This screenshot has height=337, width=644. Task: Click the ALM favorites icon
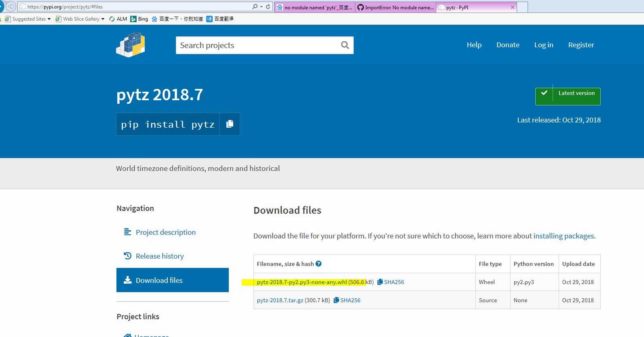(x=112, y=19)
